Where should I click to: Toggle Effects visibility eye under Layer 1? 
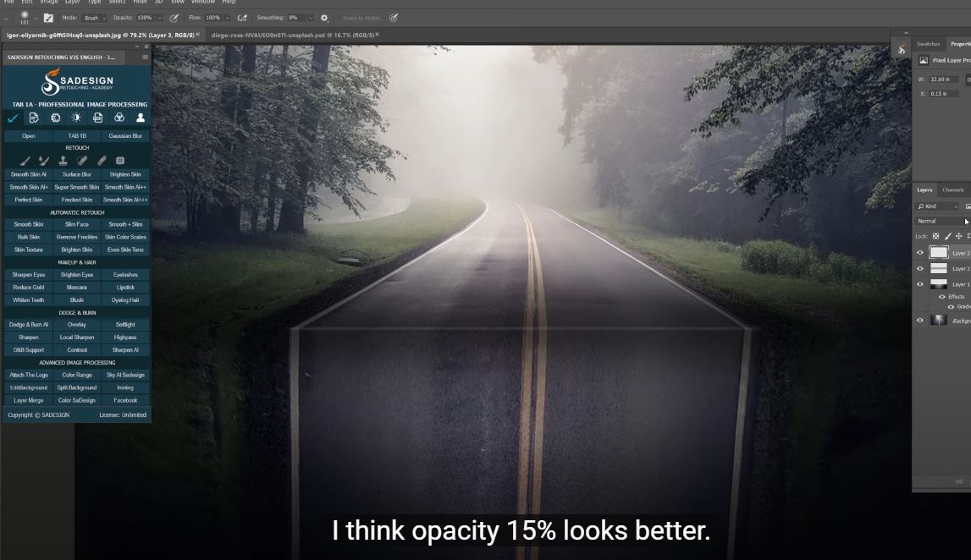coord(942,296)
